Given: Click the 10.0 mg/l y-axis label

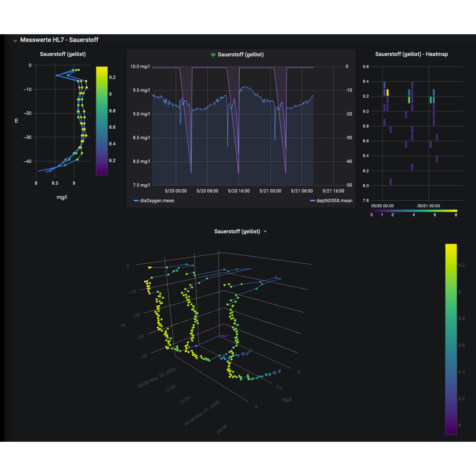Looking at the screenshot, I should pyautogui.click(x=140, y=66).
